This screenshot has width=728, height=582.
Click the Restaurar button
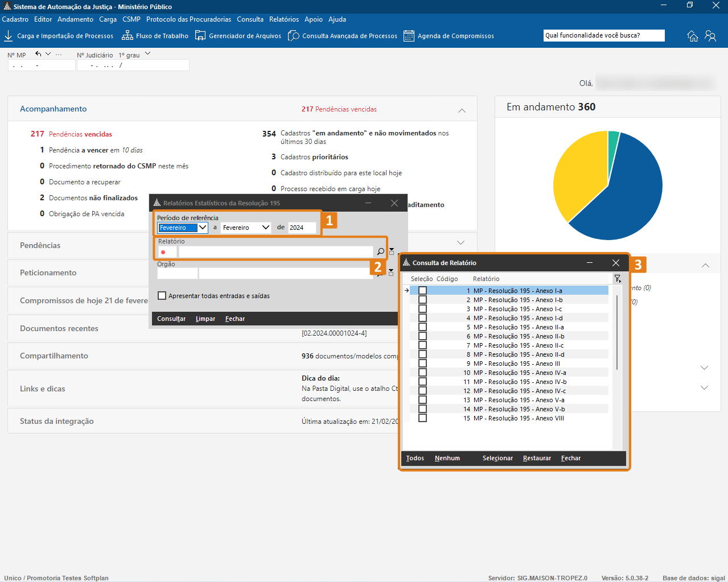coord(537,458)
